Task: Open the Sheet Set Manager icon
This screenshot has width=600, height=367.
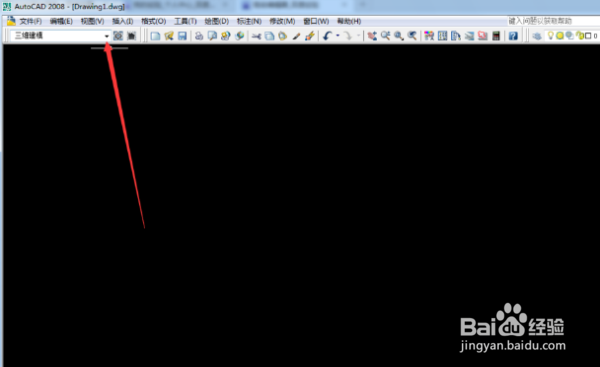Action: click(469, 36)
